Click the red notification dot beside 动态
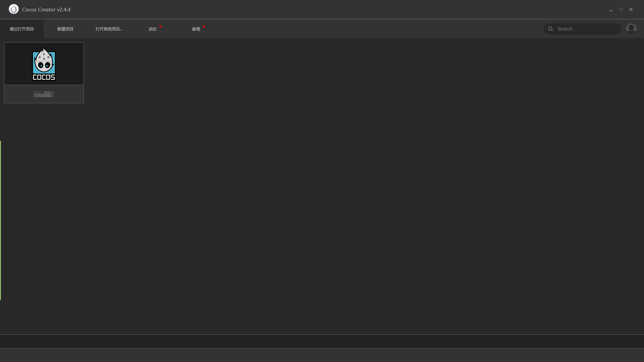The image size is (644, 362). (160, 26)
